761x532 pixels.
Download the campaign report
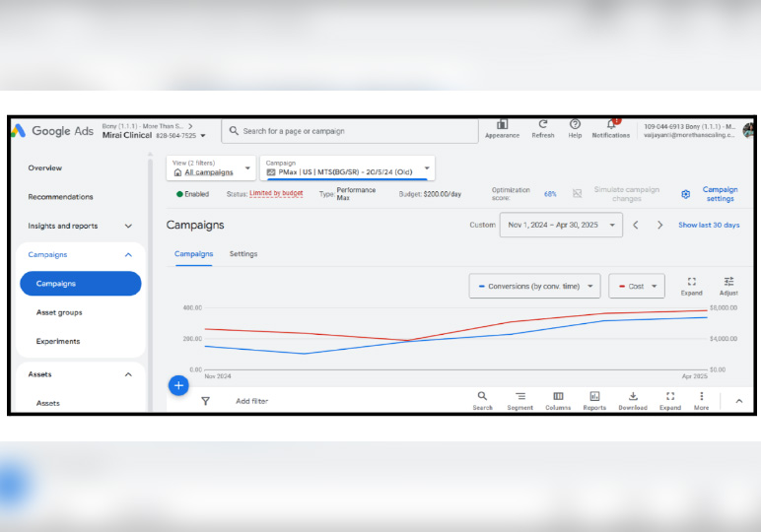(x=633, y=398)
